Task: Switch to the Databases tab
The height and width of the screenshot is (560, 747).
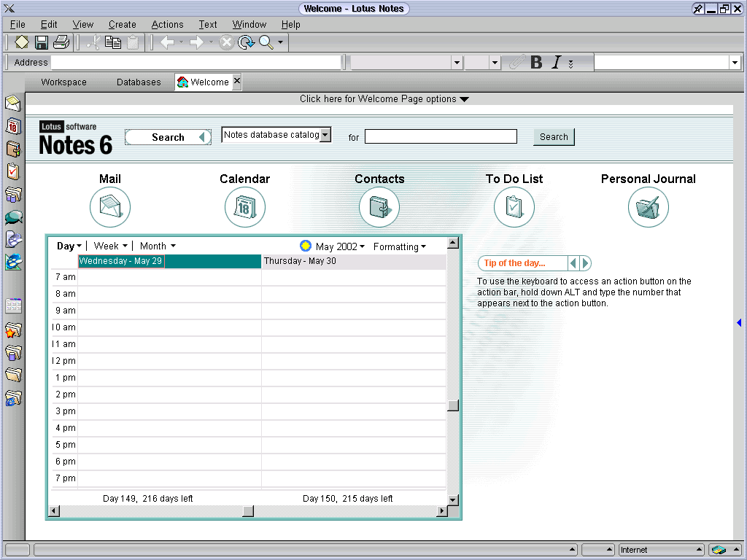Action: coord(139,82)
